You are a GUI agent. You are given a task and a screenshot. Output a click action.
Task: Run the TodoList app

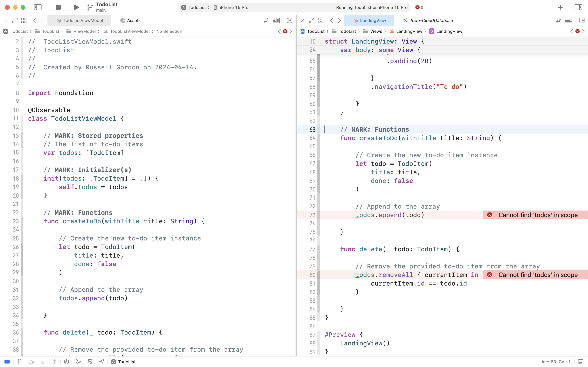76,7
